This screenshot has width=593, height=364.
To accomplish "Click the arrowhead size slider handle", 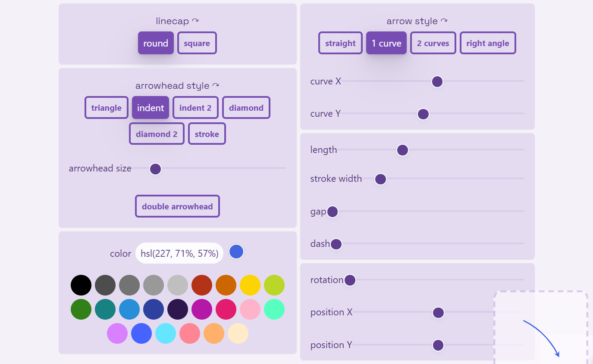I will tap(155, 169).
